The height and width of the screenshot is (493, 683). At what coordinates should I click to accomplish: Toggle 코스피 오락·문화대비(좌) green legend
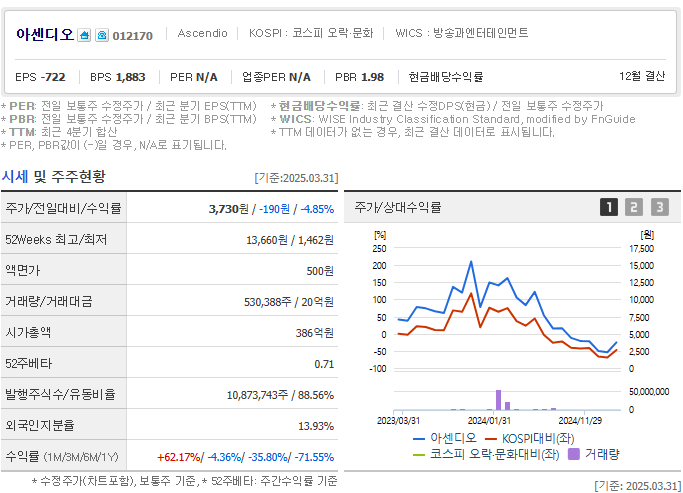pos(486,454)
